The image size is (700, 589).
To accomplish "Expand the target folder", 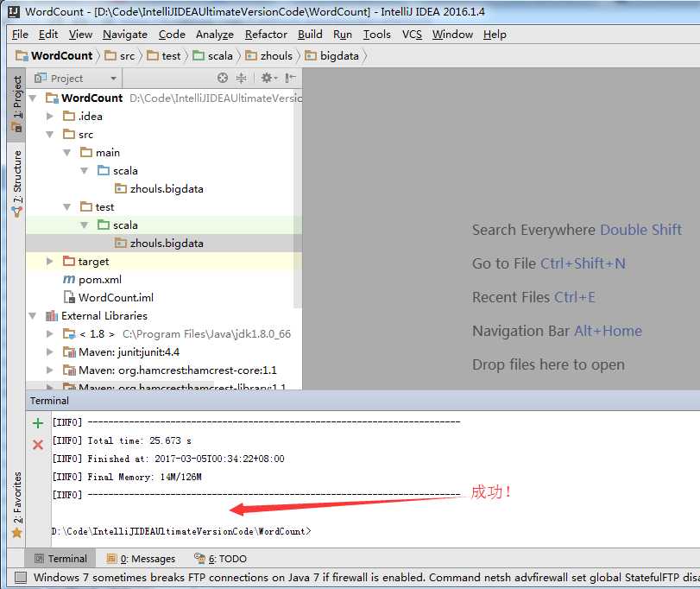I will pos(49,261).
